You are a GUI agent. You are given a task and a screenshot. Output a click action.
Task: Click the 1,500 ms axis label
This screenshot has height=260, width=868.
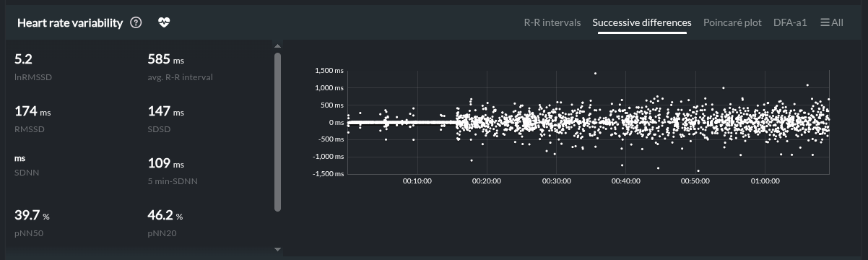(330, 71)
